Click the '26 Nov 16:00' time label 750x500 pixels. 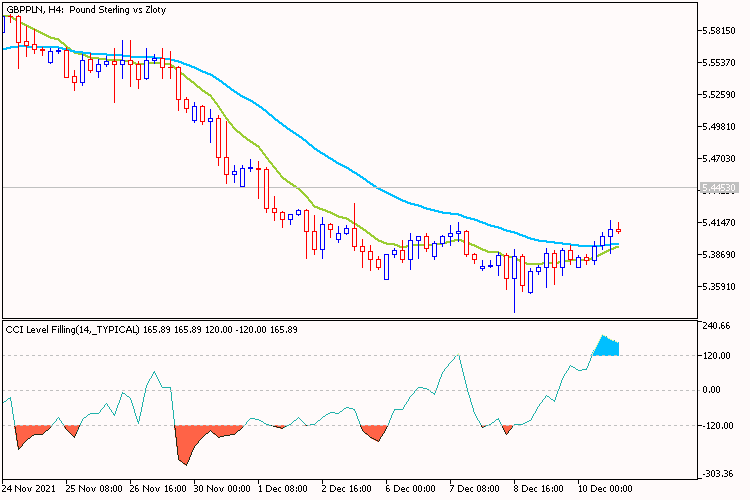coord(158,489)
